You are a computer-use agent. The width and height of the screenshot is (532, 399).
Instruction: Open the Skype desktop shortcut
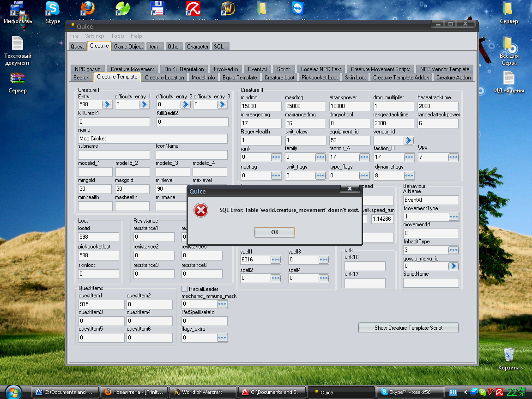[x=53, y=12]
